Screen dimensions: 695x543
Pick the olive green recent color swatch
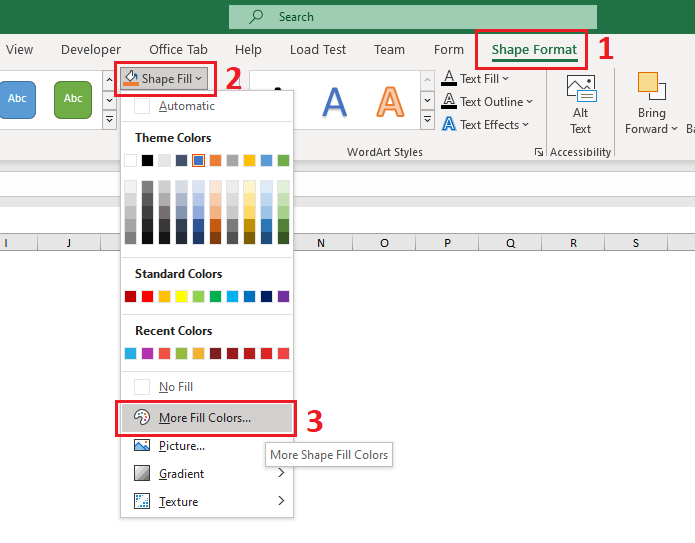tap(181, 353)
